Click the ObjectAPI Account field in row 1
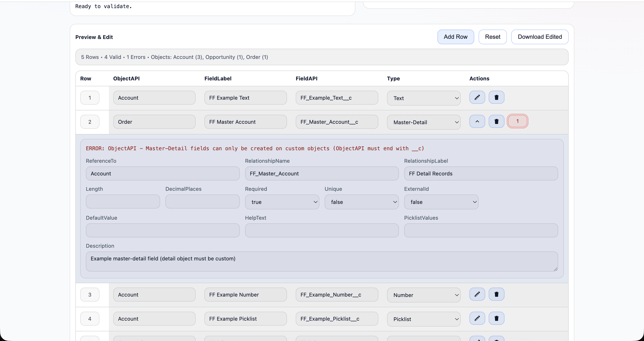Viewport: 644px width, 341px height. click(154, 97)
